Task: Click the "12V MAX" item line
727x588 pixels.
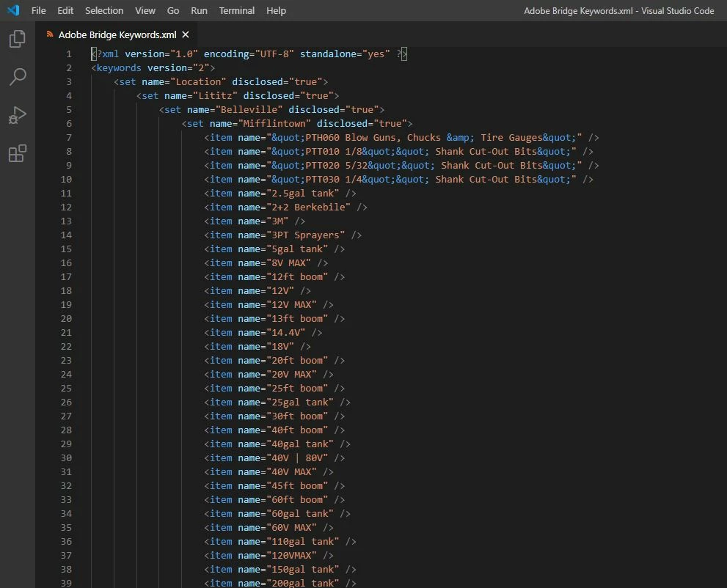Action: (x=269, y=305)
